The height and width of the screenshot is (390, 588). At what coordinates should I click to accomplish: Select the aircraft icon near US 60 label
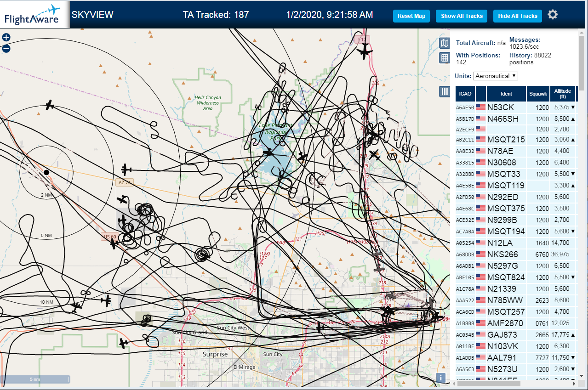pyautogui.click(x=114, y=244)
